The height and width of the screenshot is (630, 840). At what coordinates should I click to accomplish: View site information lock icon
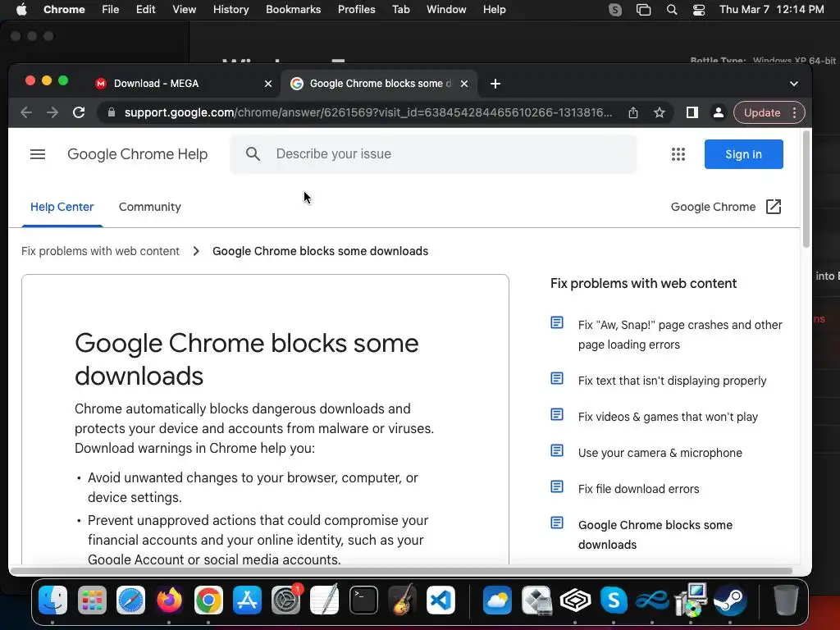point(112,112)
